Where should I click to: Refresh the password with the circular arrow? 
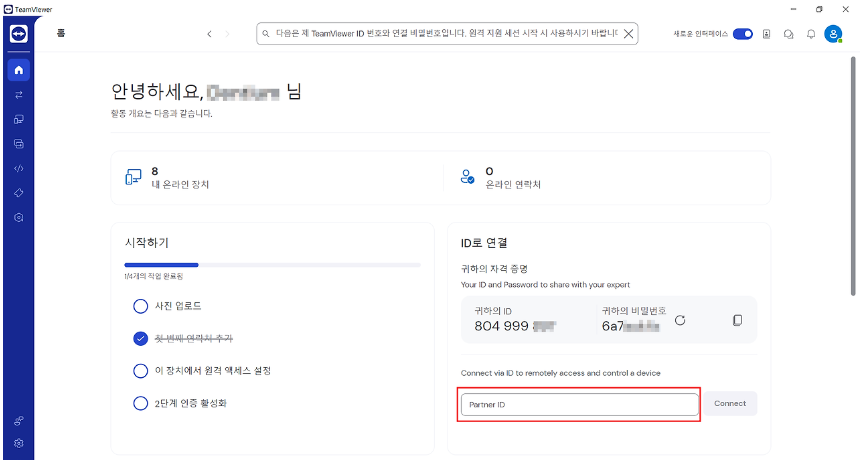[x=680, y=320]
